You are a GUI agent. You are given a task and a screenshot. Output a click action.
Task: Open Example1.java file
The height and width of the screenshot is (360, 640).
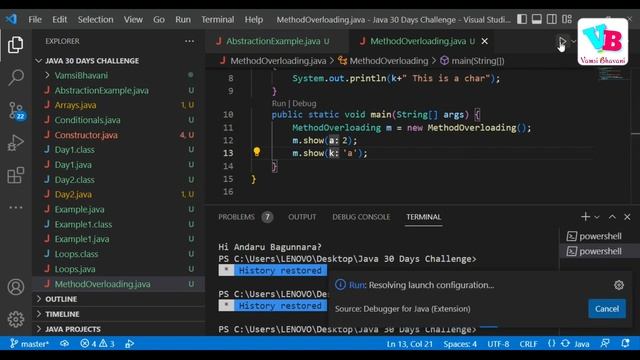[x=118, y=239]
